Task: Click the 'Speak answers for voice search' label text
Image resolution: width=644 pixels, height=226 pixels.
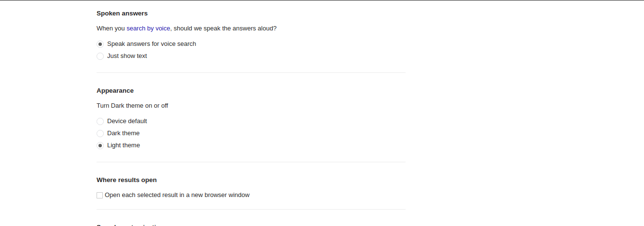Action: pyautogui.click(x=152, y=44)
